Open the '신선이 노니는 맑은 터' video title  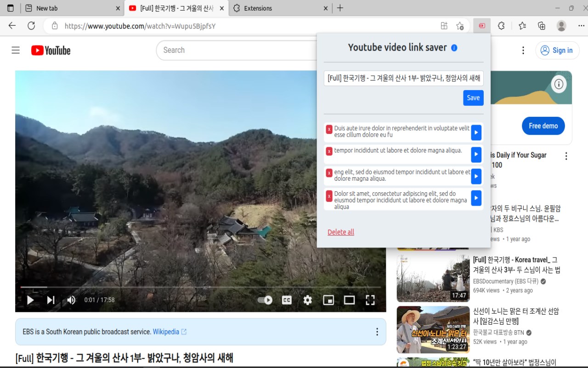[516, 316]
